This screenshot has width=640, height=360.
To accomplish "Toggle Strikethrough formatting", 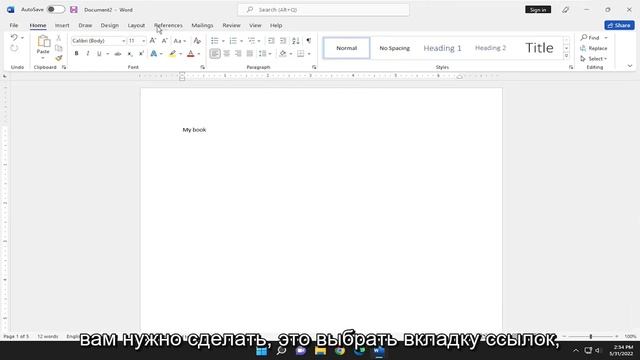I will pos(118,53).
